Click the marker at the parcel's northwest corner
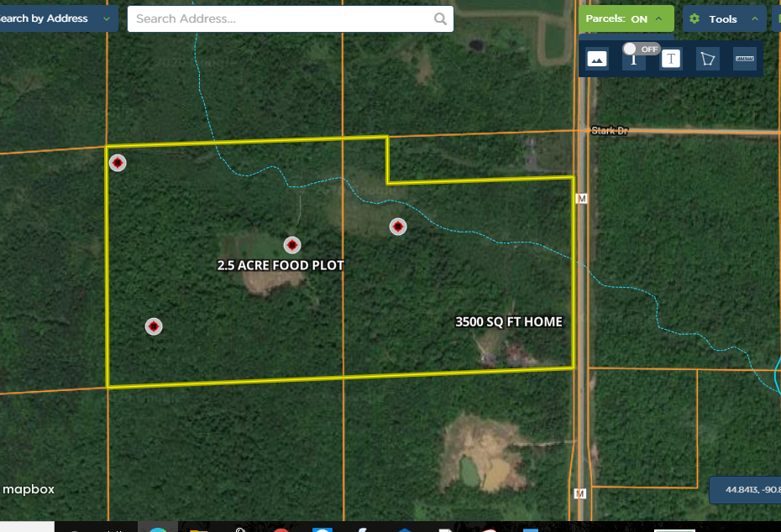Screen dimensions: 781x532 [x=118, y=163]
